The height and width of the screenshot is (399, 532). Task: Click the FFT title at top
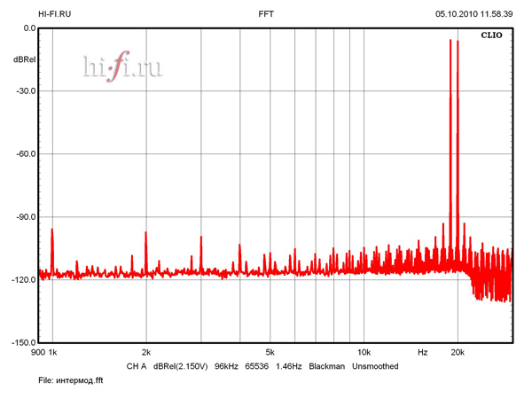(266, 14)
